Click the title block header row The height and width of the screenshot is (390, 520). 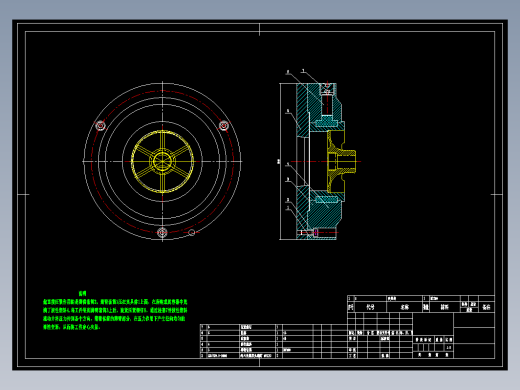click(x=421, y=307)
